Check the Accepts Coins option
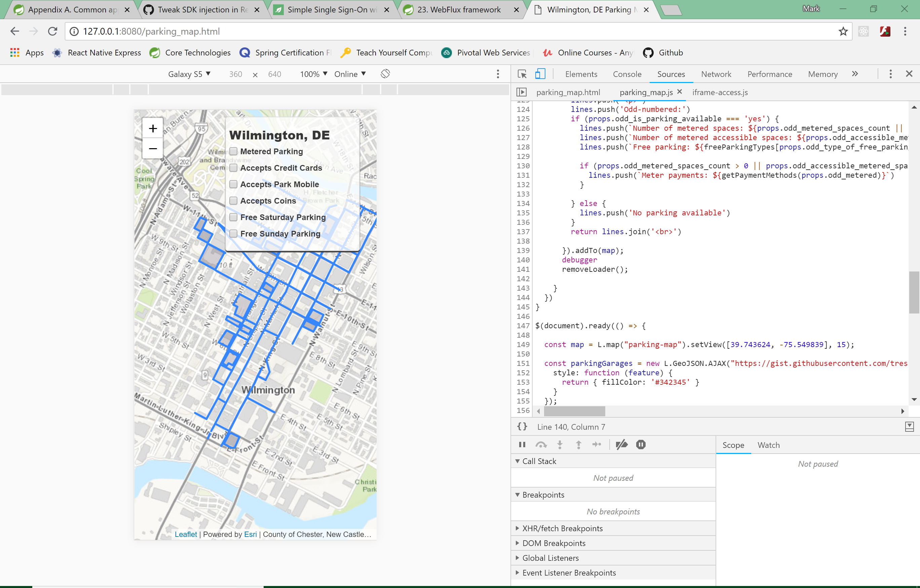 (x=233, y=201)
